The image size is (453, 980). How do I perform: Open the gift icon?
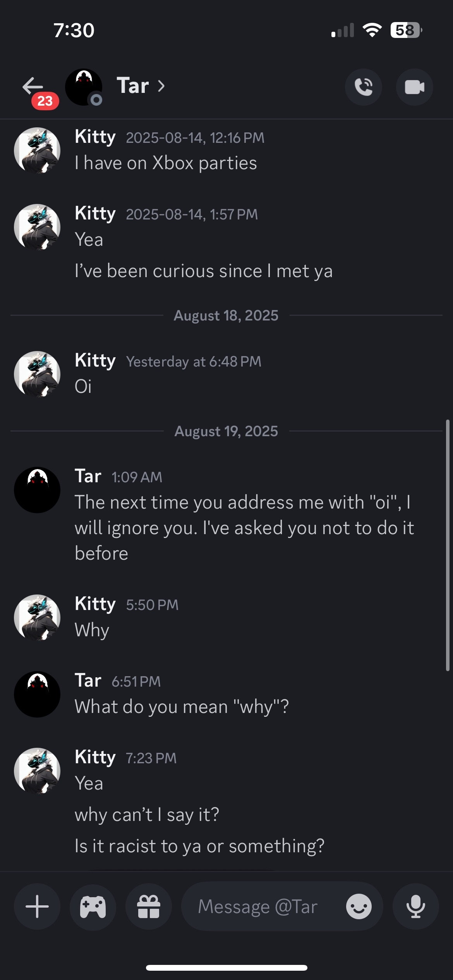click(x=149, y=906)
